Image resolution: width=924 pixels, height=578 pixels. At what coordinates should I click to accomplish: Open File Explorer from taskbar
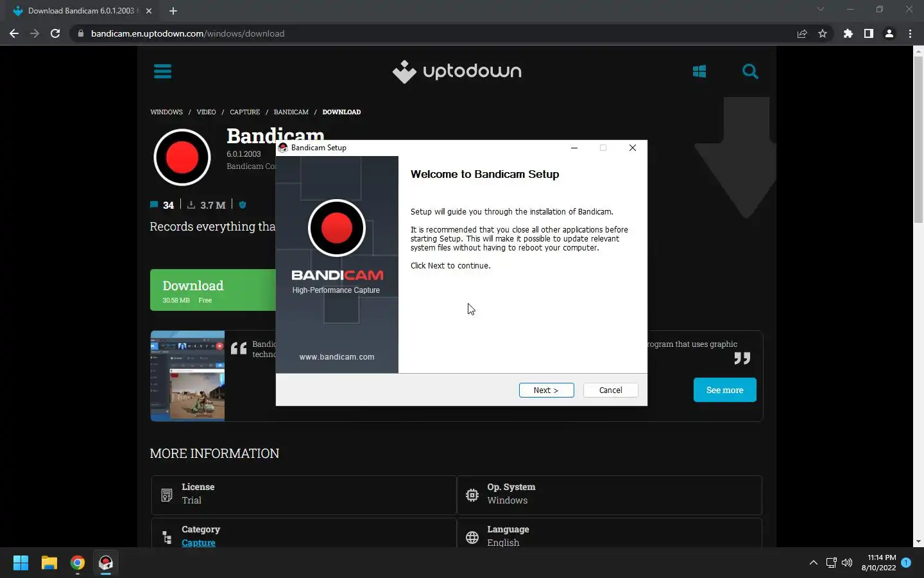click(49, 563)
